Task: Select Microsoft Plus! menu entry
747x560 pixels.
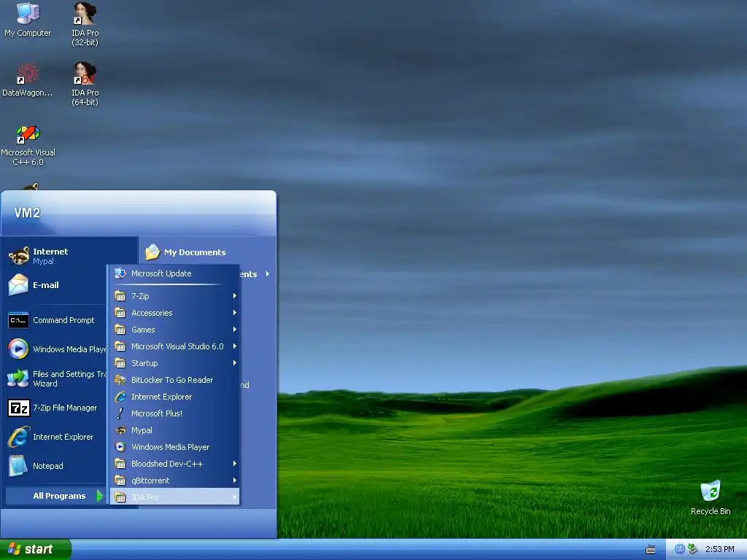Action: [x=174, y=413]
